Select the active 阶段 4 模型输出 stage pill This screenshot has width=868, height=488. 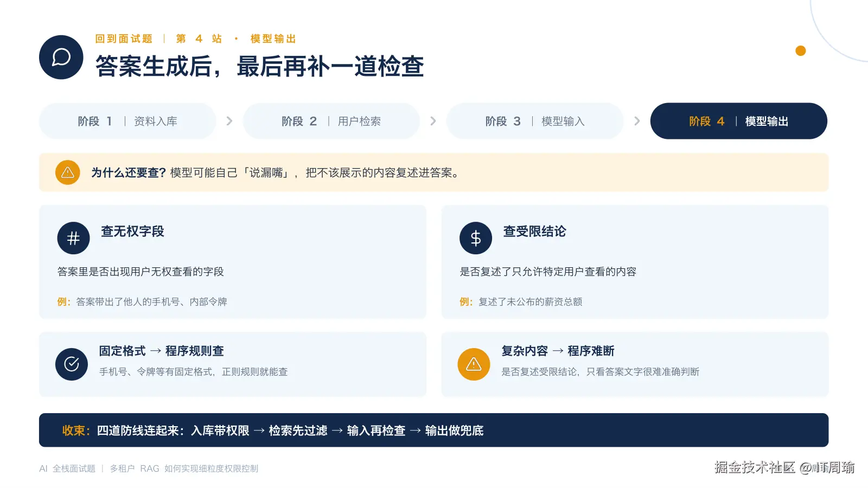pyautogui.click(x=739, y=121)
